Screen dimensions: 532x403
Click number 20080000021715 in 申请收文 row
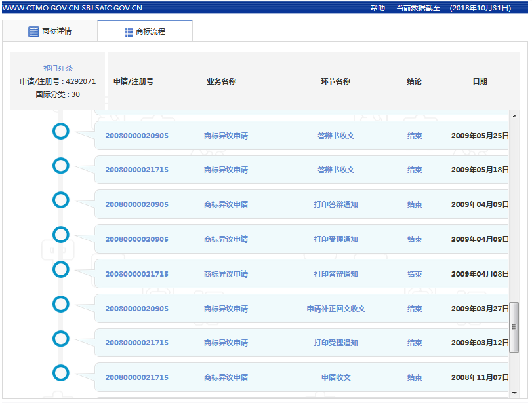pos(136,377)
